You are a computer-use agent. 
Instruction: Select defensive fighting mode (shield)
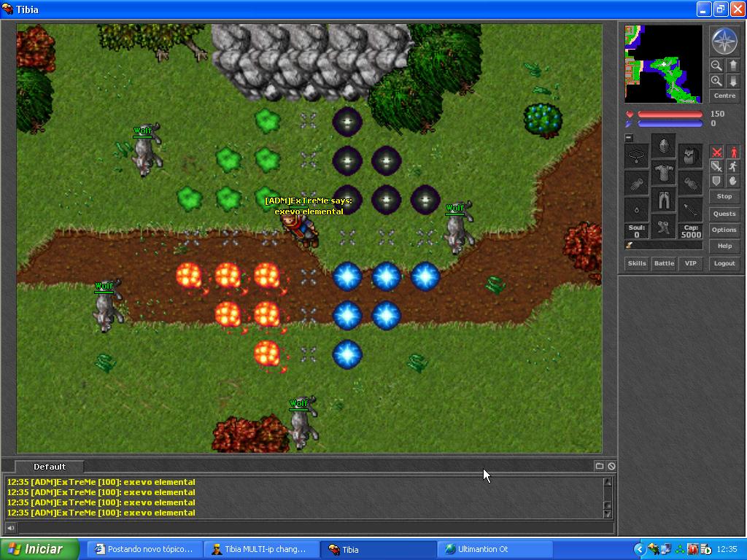click(x=716, y=181)
